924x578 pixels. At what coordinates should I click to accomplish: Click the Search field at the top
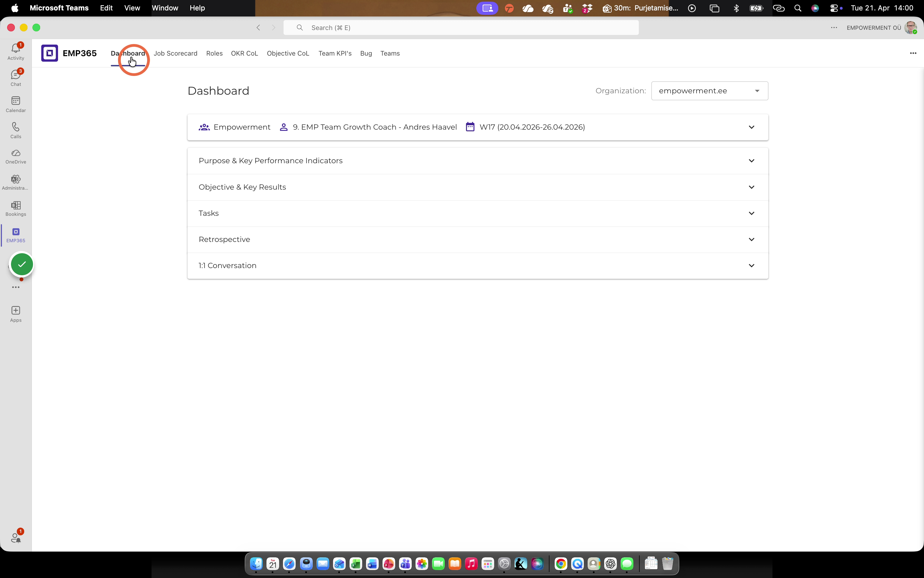point(461,28)
